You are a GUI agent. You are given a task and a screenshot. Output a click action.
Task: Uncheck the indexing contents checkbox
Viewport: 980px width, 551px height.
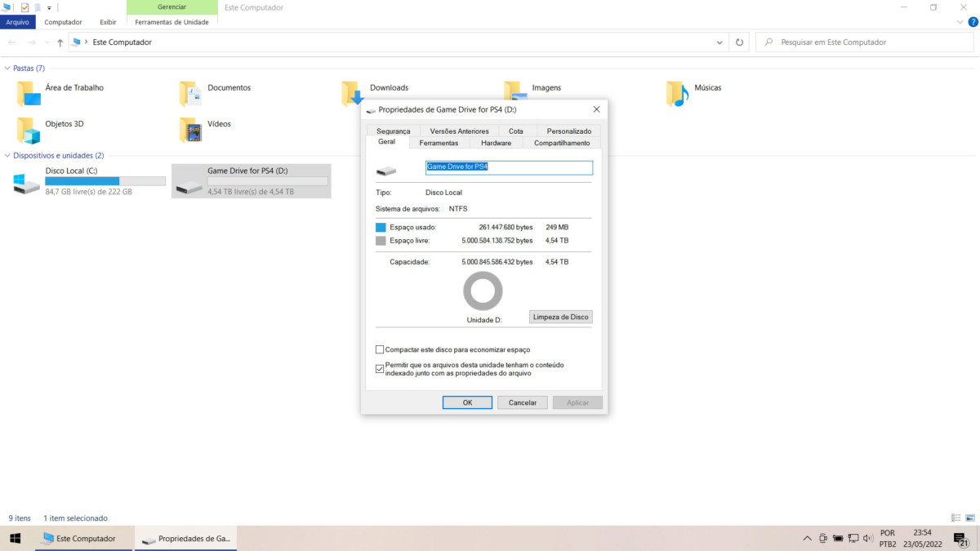click(x=380, y=369)
